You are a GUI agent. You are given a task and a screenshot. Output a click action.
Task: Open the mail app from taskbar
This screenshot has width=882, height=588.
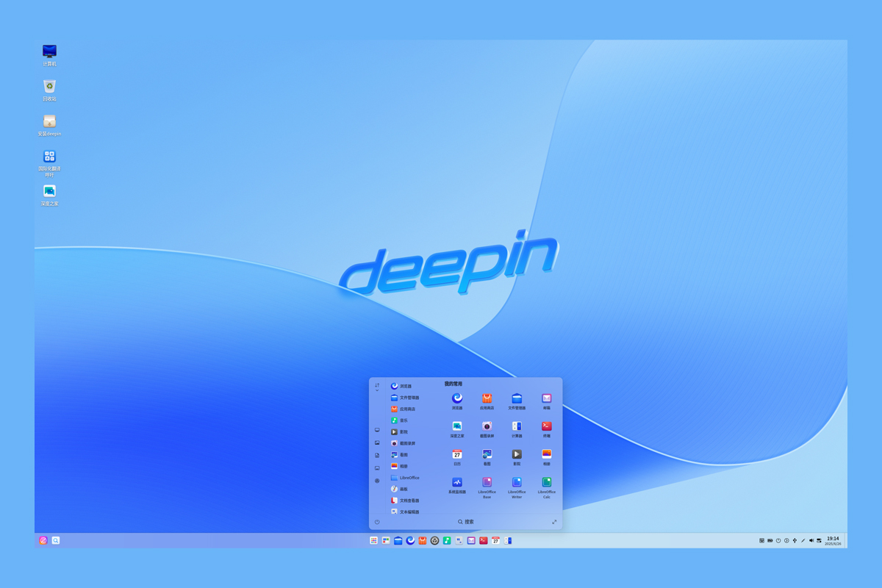(x=471, y=540)
